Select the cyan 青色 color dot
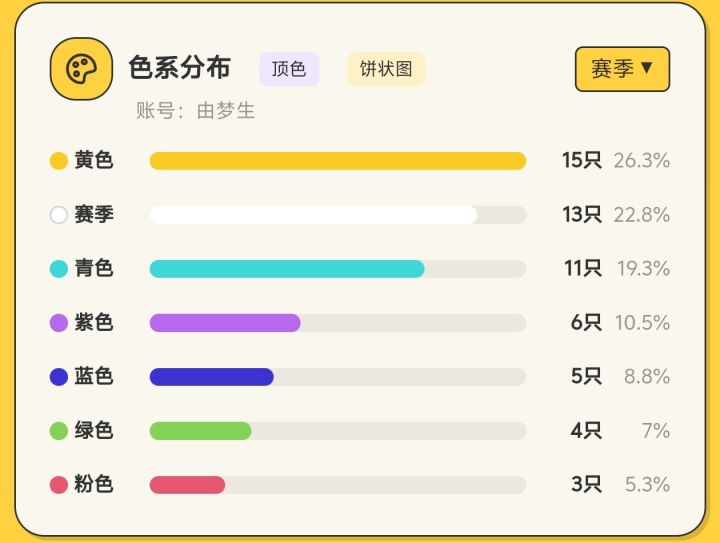The height and width of the screenshot is (543, 720). click(x=59, y=269)
